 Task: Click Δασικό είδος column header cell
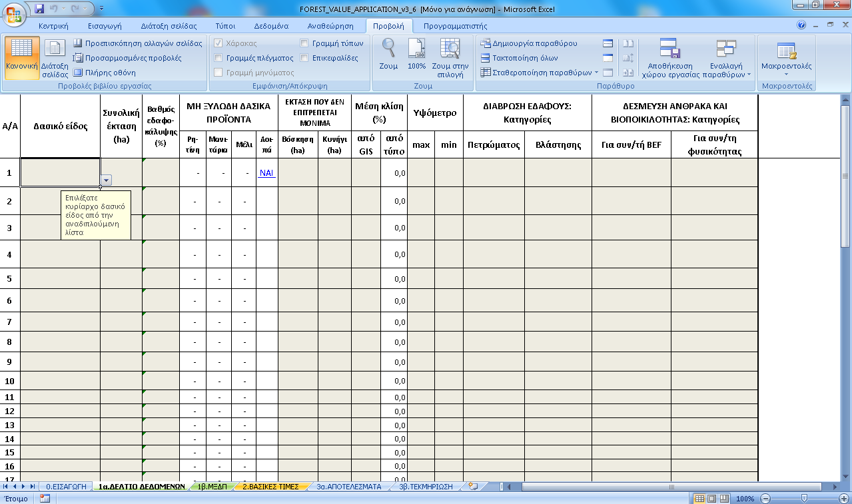60,126
